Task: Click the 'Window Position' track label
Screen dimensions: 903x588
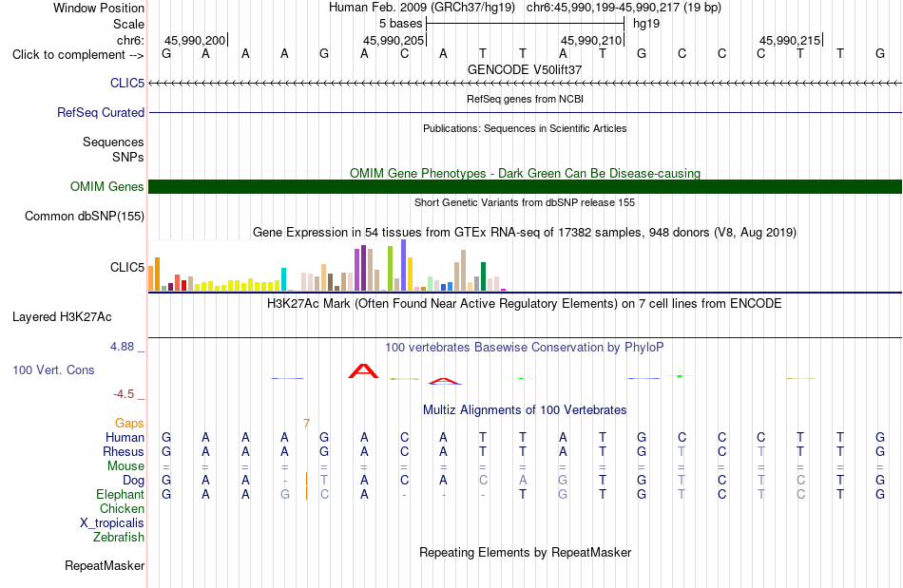Action: coord(99,8)
